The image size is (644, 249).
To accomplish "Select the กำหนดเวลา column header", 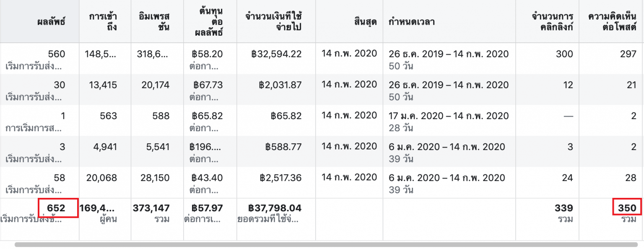I will (412, 22).
